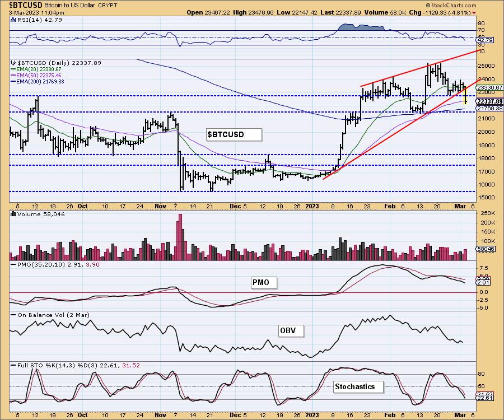Click the Dec label under the price panel
504x420 pixels.
point(235,206)
